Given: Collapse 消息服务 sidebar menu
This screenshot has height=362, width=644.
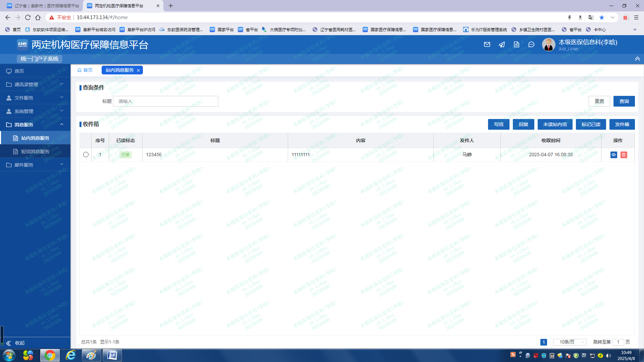Looking at the screenshot, I should (x=35, y=125).
